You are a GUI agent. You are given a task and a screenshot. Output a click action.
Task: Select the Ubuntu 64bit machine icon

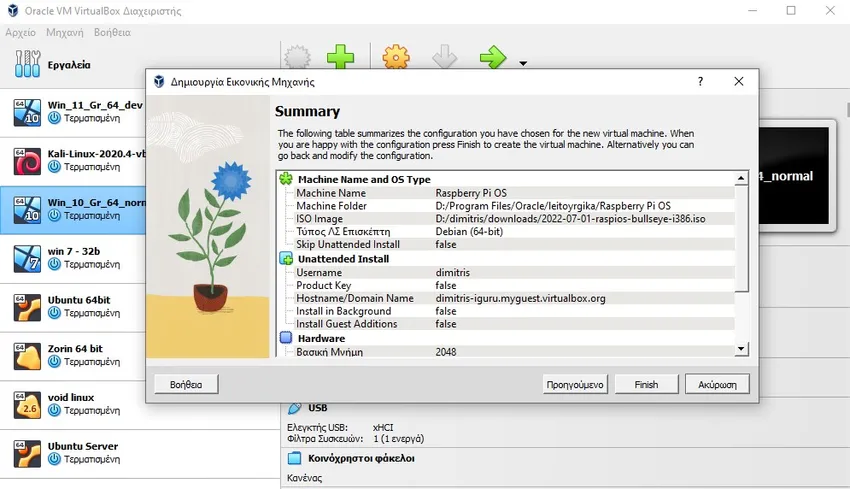coord(27,307)
